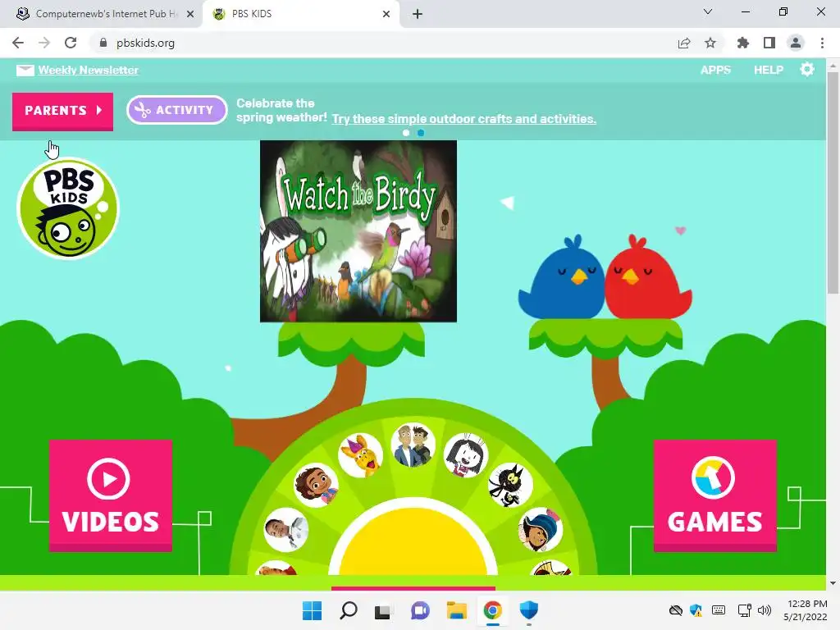This screenshot has width=840, height=630.
Task: Follow the outdoor crafts and activities link
Action: pyautogui.click(x=464, y=119)
